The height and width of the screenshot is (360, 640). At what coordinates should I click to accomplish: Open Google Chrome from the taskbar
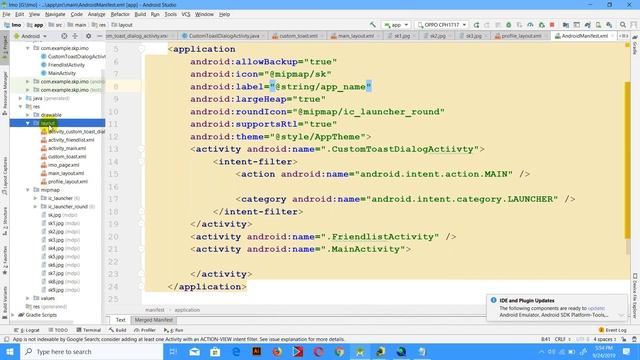click(339, 351)
